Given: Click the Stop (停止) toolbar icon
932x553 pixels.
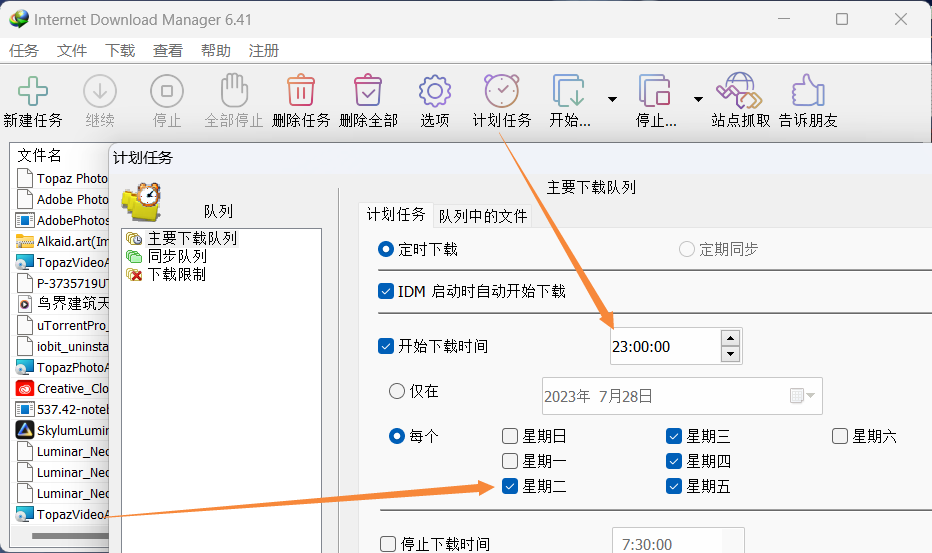Looking at the screenshot, I should click(x=167, y=91).
